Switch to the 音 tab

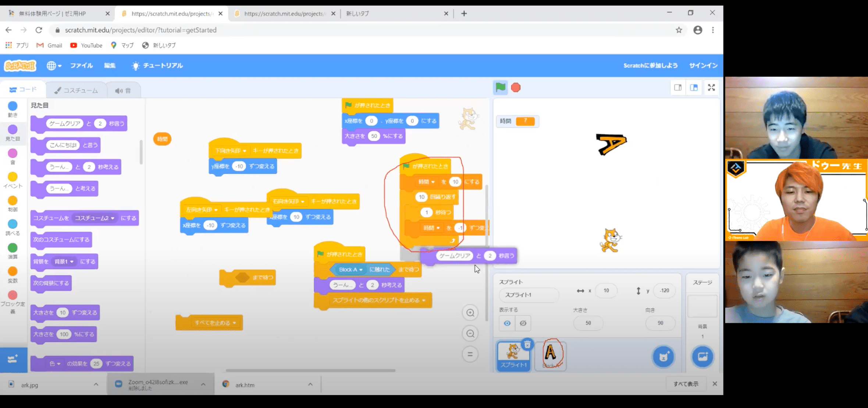123,90
